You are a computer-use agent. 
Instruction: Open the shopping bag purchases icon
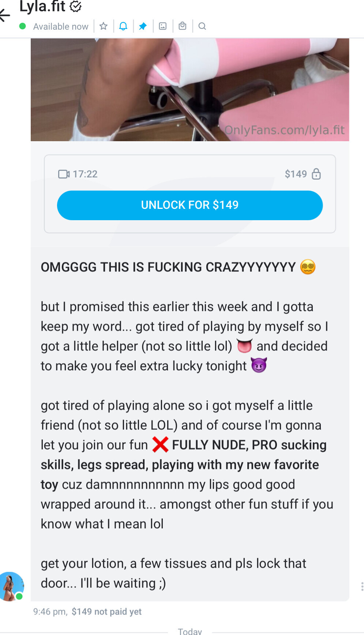coord(183,26)
